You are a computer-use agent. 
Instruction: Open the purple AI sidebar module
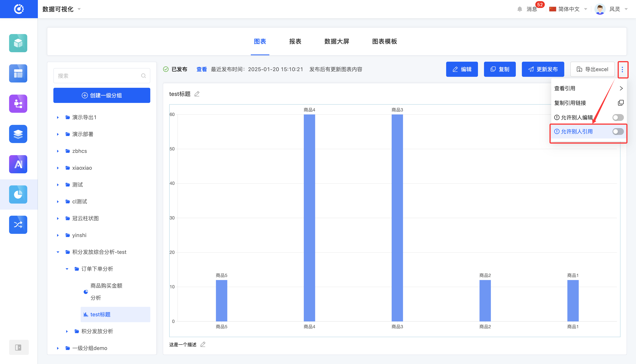(18, 164)
